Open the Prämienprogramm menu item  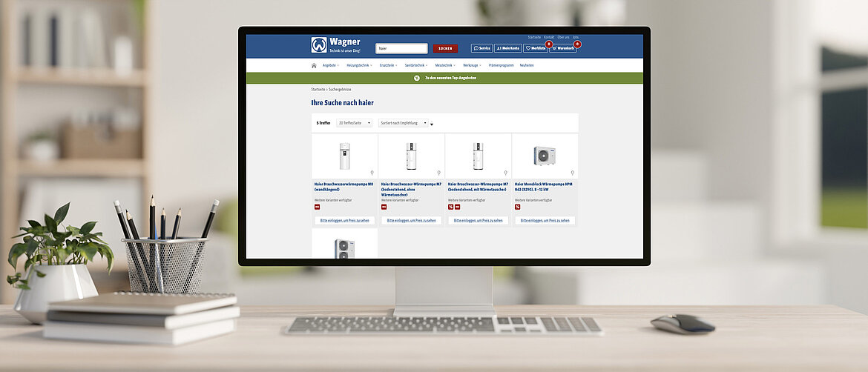(501, 65)
